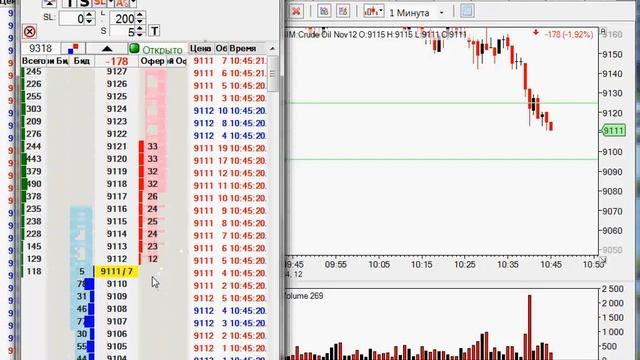
Task: Click total volume 118 at 9111 row
Action: pyautogui.click(x=33, y=271)
